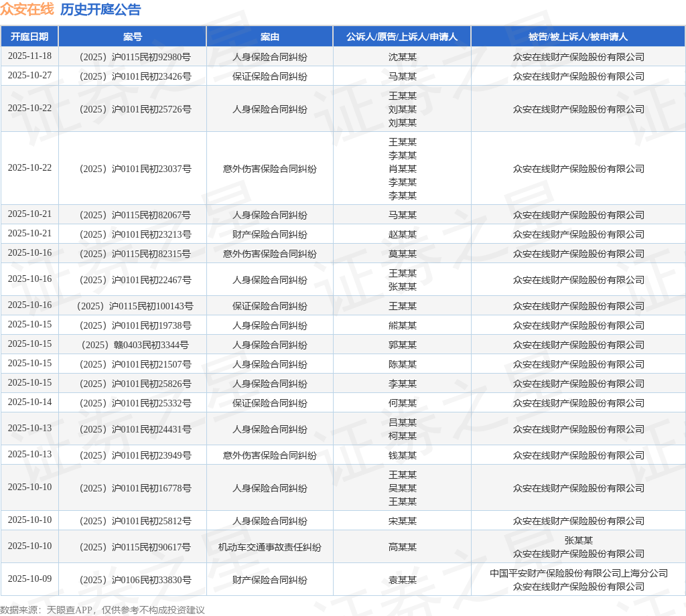Click plaintiff 莫某某
Screen dimensions: 686x616
[x=403, y=254]
